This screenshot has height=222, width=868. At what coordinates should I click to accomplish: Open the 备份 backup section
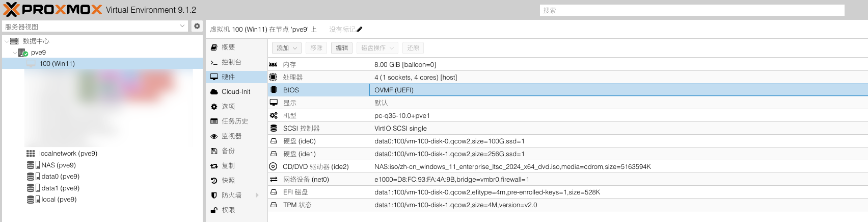(228, 151)
